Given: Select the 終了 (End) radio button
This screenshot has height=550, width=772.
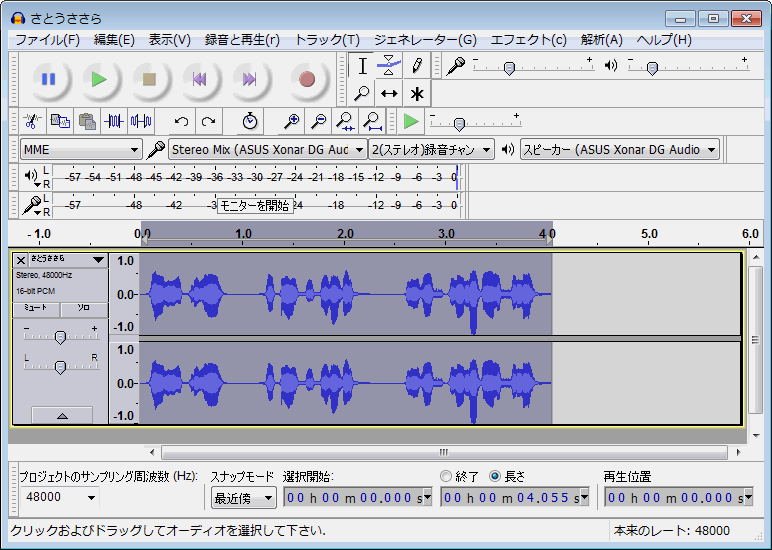Looking at the screenshot, I should (446, 476).
